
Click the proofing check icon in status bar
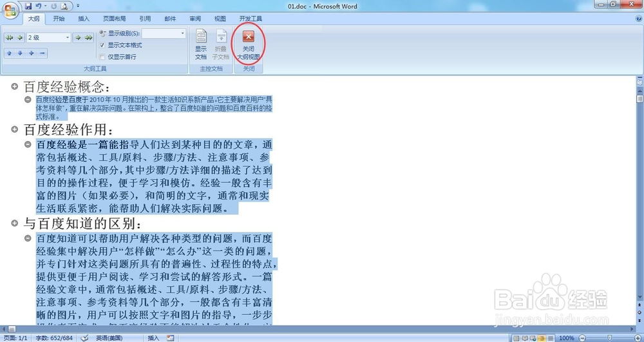point(85,338)
